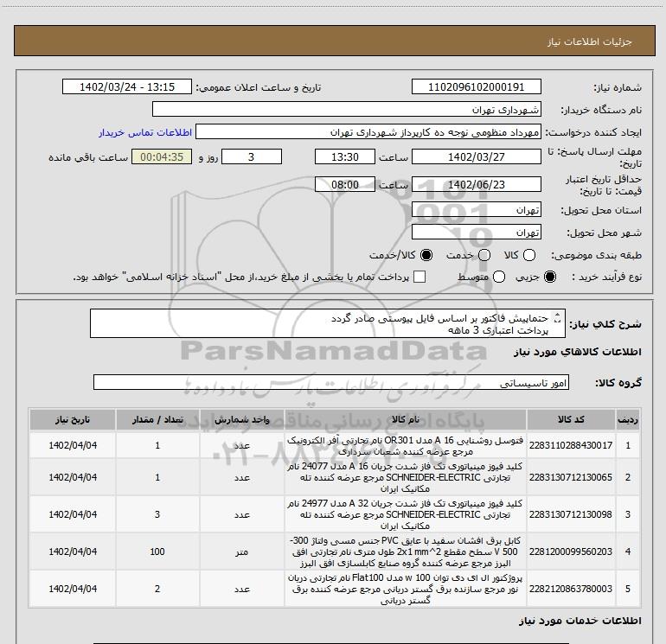Click quantity 100 in cable row
The height and width of the screenshot is (644, 666).
click(157, 552)
